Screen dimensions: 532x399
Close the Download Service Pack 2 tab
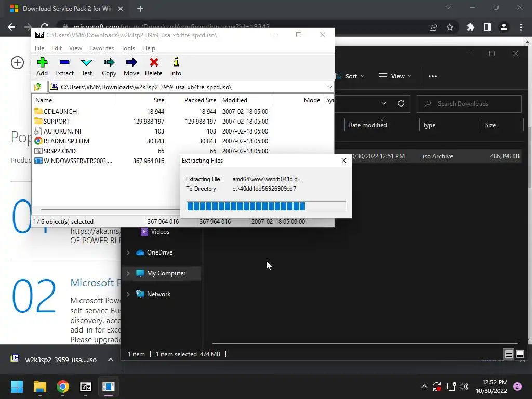(x=121, y=9)
